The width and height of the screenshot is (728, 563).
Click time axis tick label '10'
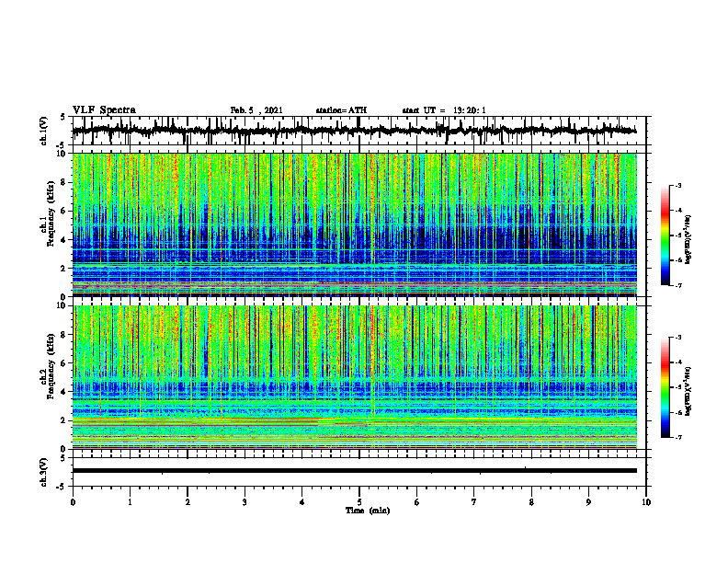coord(646,502)
